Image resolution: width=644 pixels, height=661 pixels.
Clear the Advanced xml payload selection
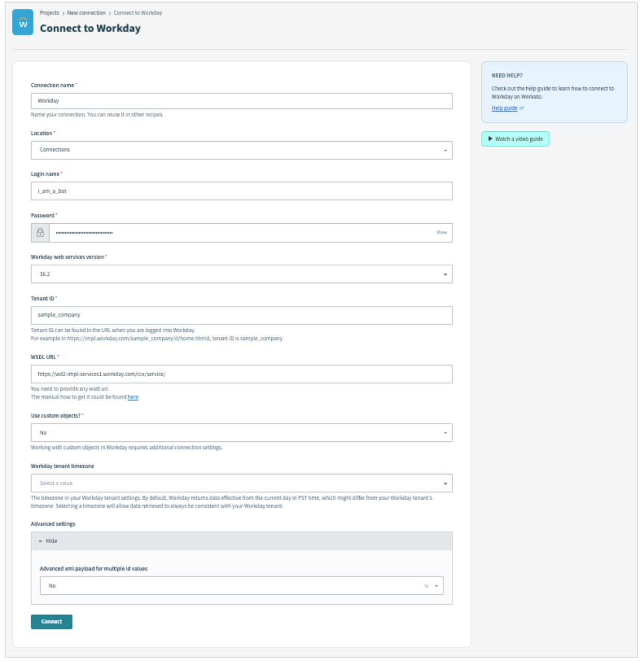point(426,586)
